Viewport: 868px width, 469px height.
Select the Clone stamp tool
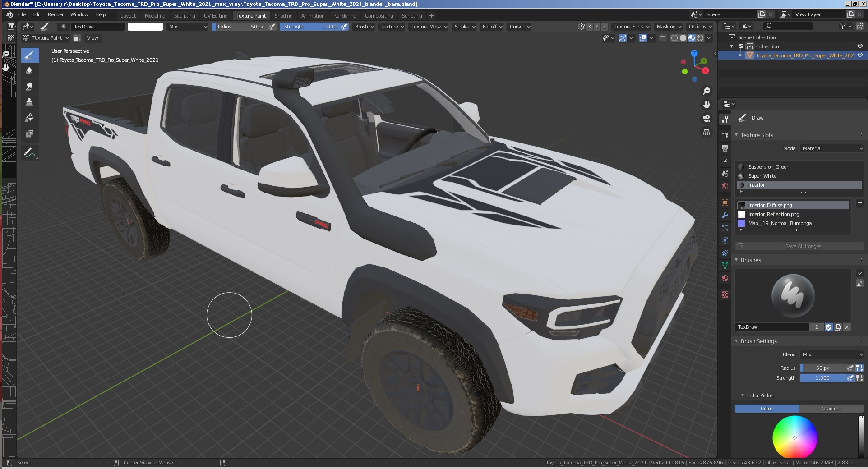(x=29, y=102)
